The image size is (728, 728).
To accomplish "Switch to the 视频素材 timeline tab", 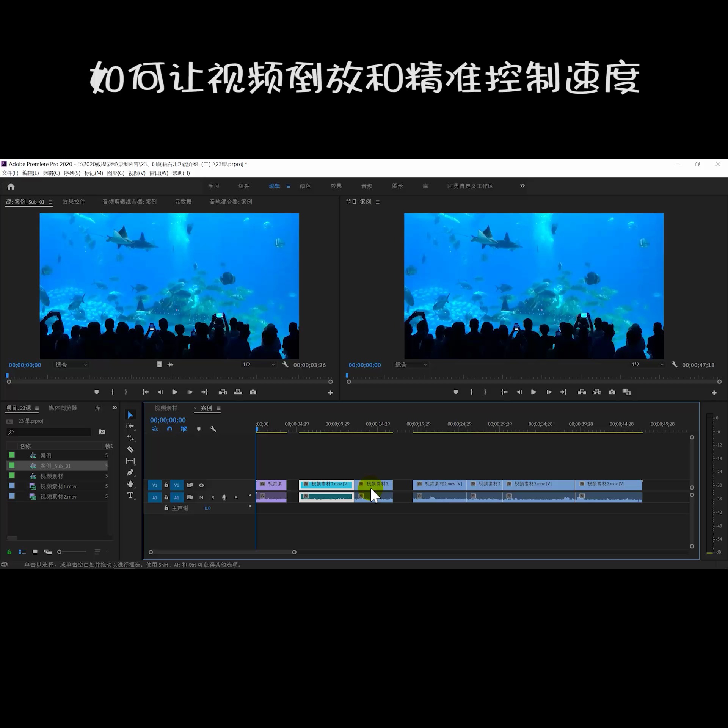I will tap(166, 408).
